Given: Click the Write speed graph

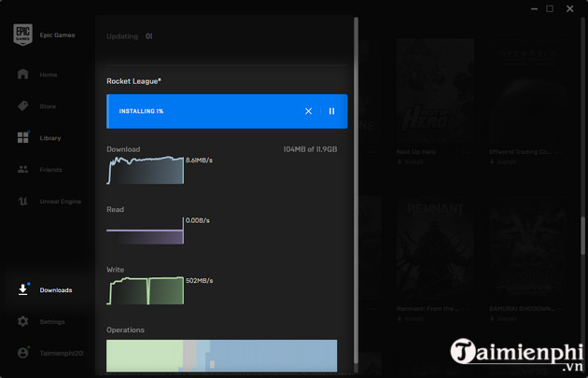Looking at the screenshot, I should coord(145,290).
